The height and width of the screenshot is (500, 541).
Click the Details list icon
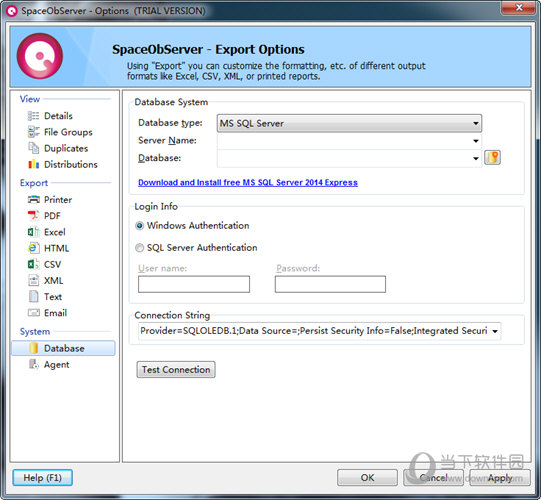33,116
